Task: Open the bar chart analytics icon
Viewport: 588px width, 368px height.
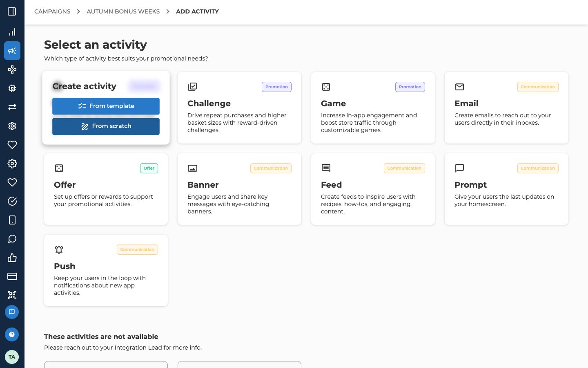Action: tap(12, 32)
